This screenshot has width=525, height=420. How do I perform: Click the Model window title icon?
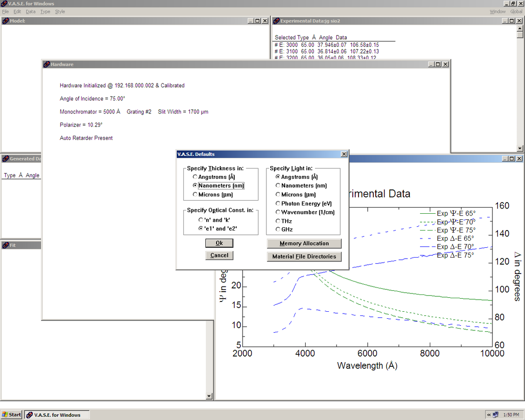tap(6, 21)
